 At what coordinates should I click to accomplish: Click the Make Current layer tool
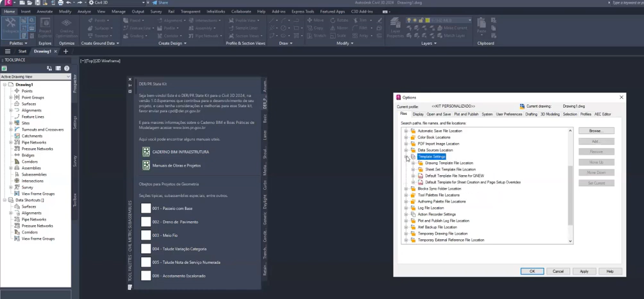pos(452,28)
